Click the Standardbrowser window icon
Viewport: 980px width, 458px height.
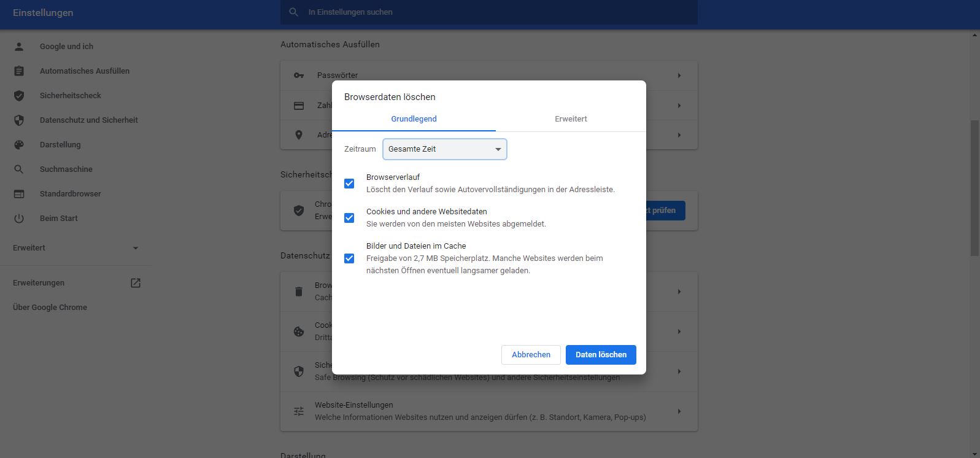pyautogui.click(x=19, y=194)
